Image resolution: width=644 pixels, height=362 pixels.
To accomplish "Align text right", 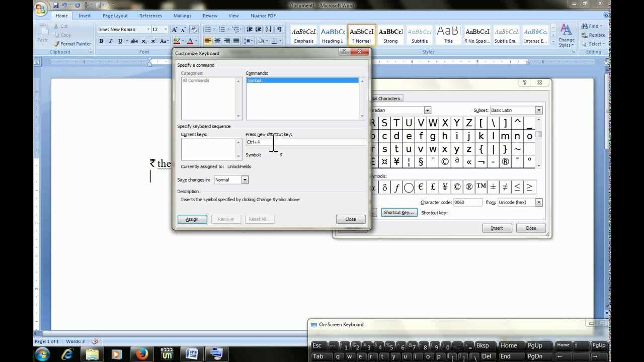I will tap(227, 41).
